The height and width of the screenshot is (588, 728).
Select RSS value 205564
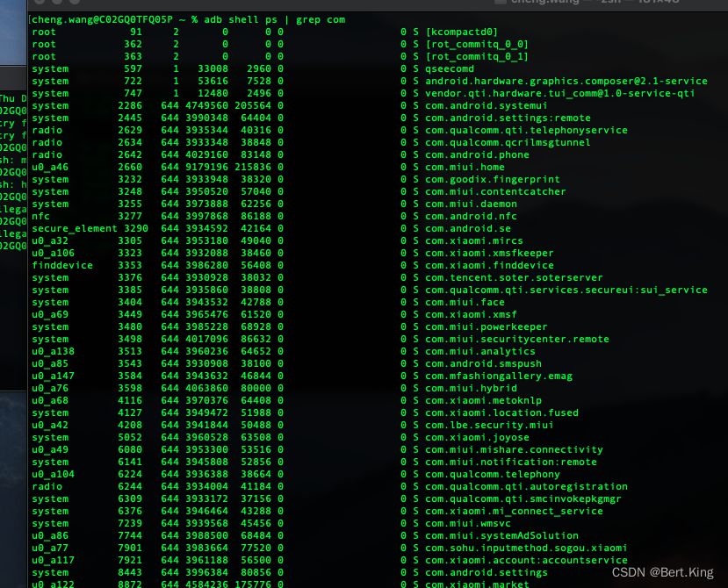[253, 106]
